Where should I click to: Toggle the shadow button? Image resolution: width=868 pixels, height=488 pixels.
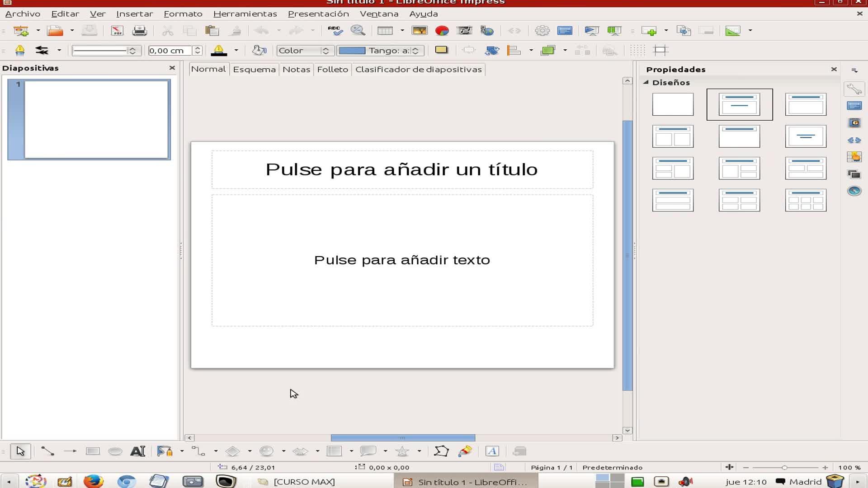coord(441,50)
